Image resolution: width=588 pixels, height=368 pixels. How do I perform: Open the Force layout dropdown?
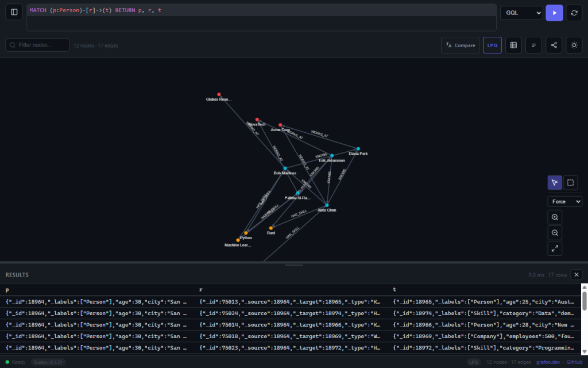coord(564,201)
